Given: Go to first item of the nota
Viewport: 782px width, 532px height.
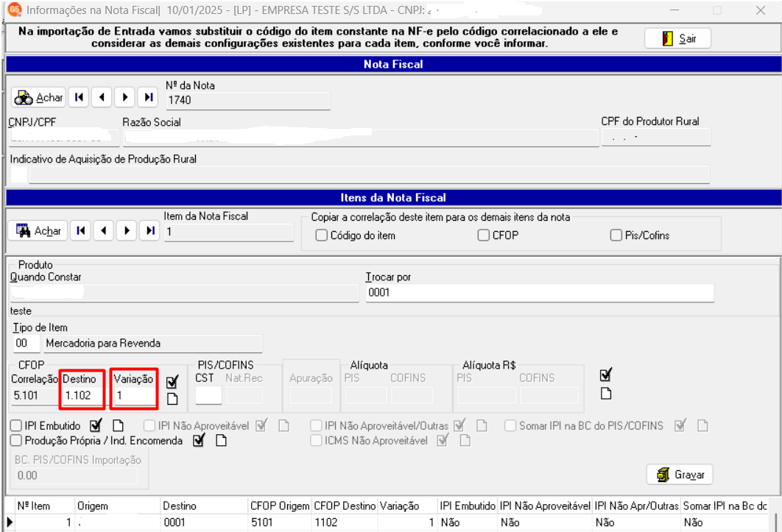Looking at the screenshot, I should pos(80,231).
